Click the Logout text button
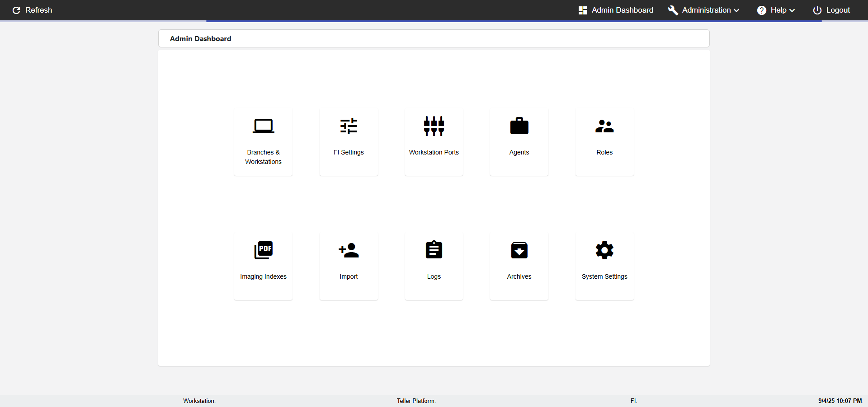868x407 pixels. point(838,10)
